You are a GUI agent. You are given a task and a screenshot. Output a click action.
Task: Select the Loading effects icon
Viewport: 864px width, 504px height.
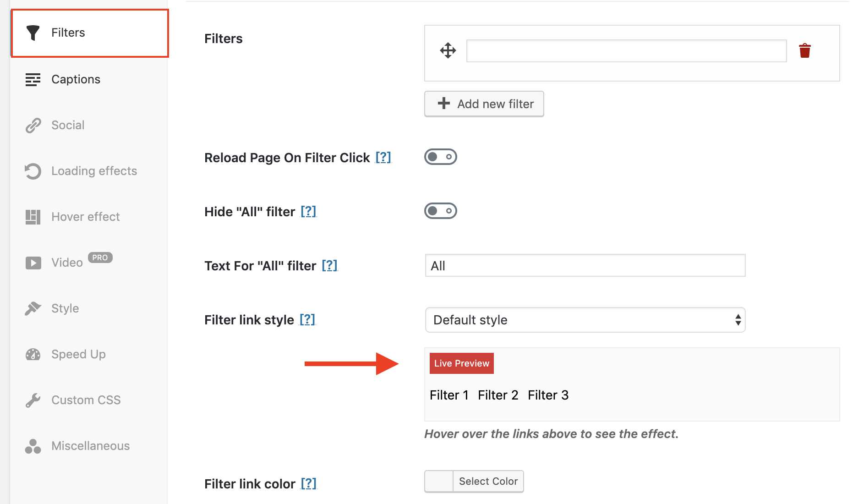[x=33, y=170]
